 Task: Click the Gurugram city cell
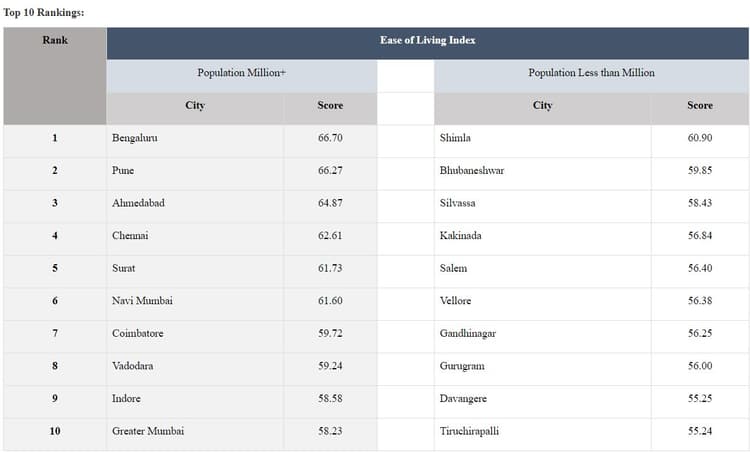coord(461,366)
